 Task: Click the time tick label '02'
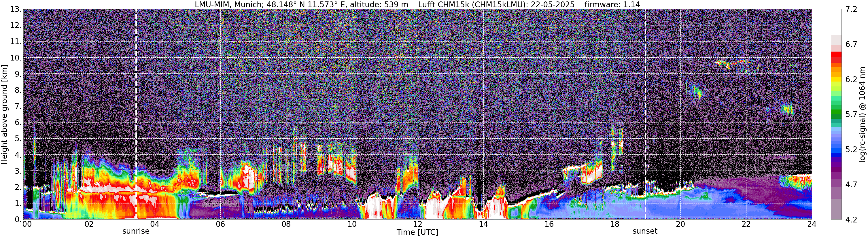[89, 224]
